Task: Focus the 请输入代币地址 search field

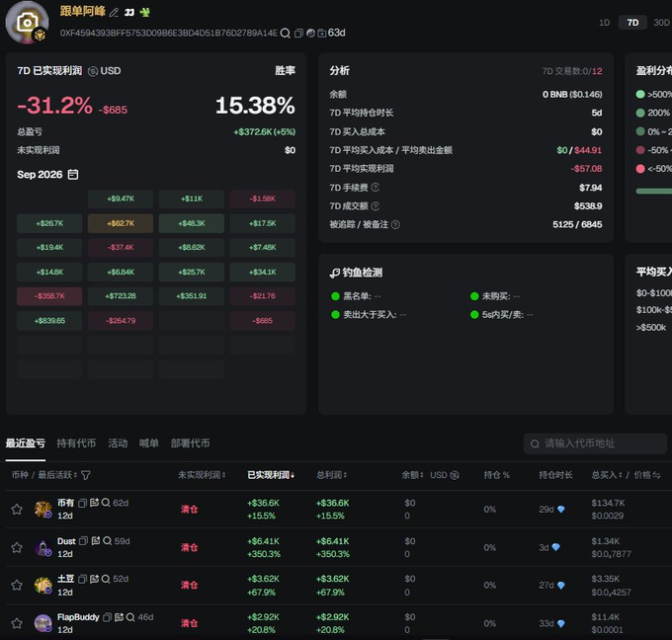Action: click(x=595, y=443)
